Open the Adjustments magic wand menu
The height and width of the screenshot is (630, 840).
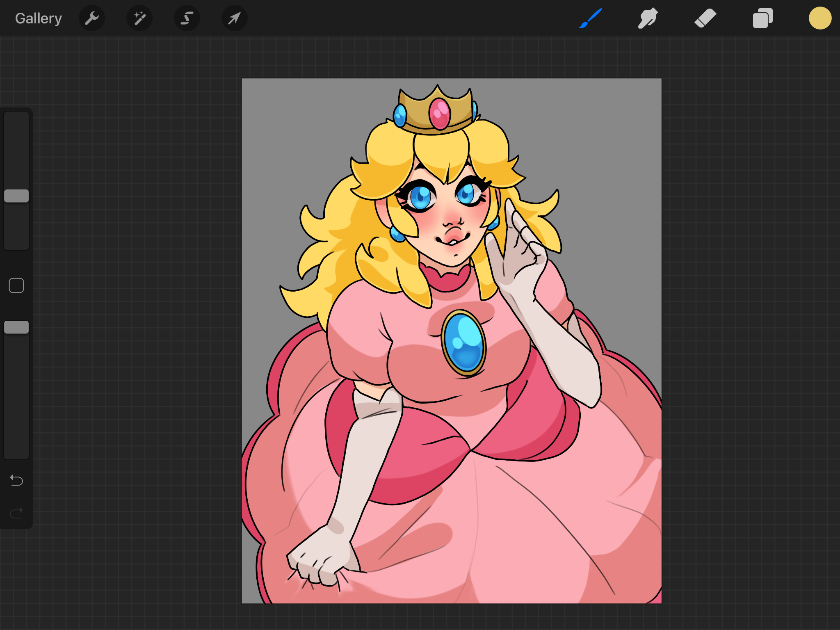tap(139, 18)
